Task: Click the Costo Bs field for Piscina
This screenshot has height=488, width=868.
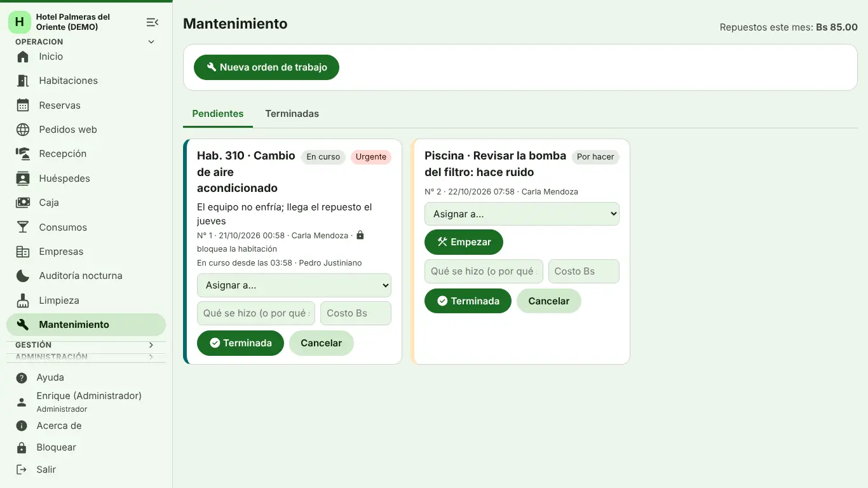Action: (x=584, y=271)
